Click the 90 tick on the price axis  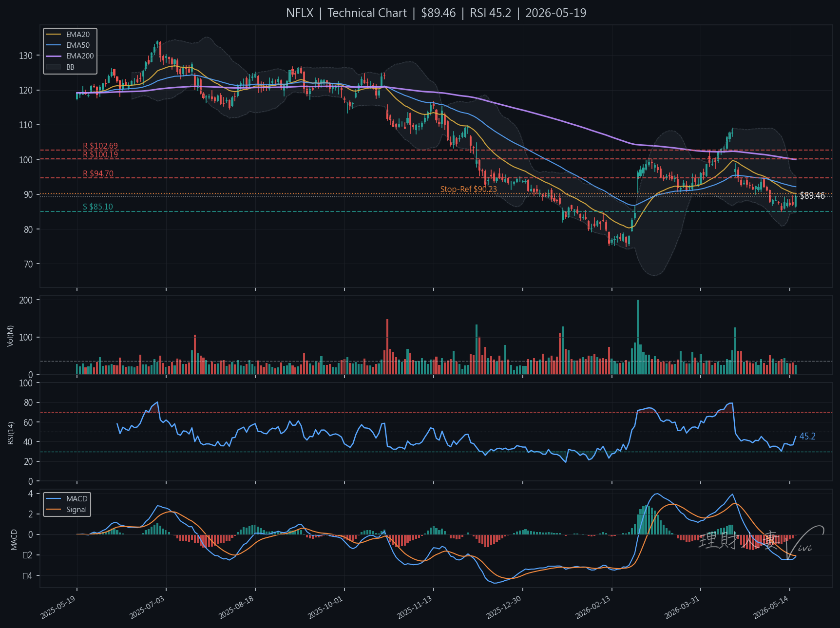tap(28, 194)
